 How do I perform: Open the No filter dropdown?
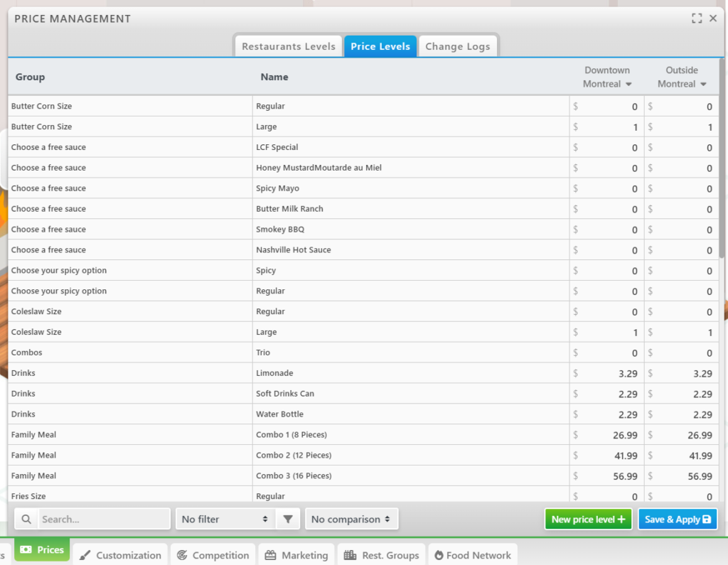coord(225,520)
